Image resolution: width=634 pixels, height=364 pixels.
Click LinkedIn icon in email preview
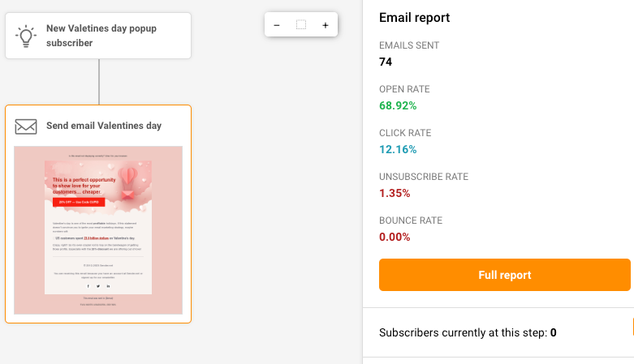pyautogui.click(x=108, y=286)
